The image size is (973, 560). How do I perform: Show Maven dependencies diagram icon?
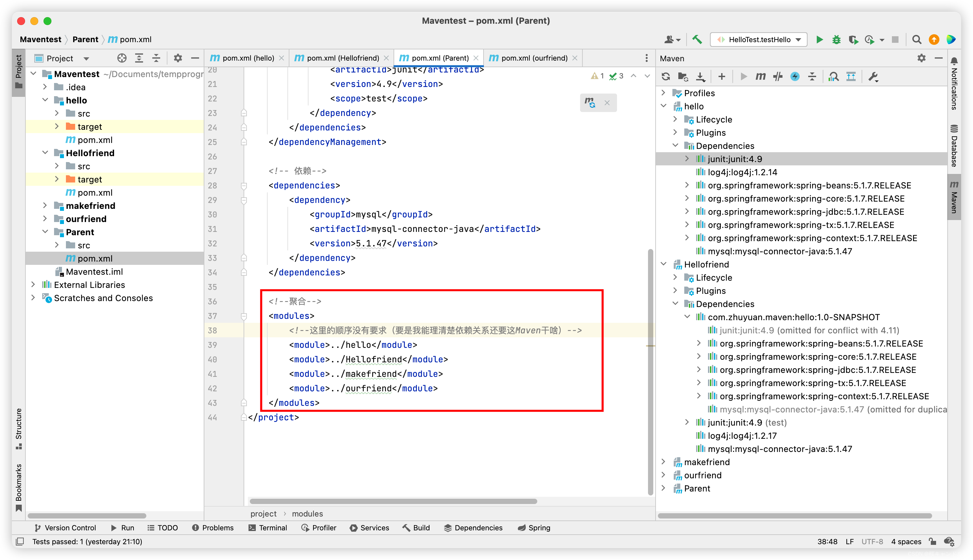[x=851, y=76]
